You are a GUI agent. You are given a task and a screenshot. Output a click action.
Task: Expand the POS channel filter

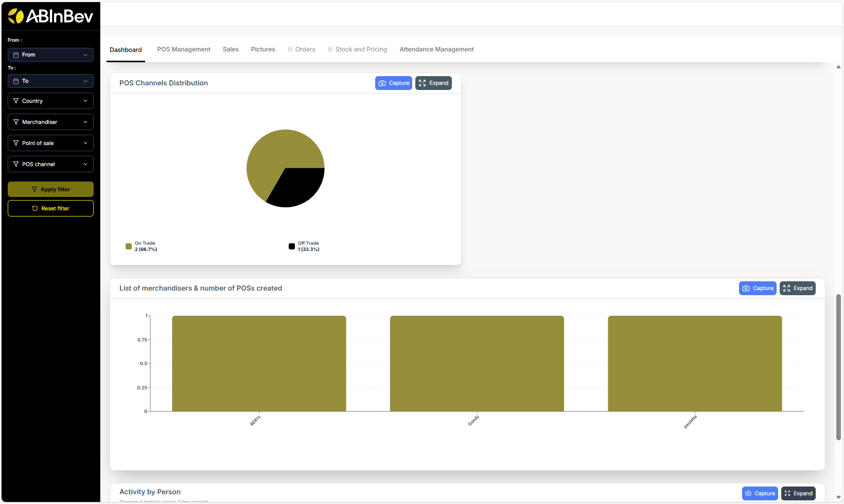[50, 164]
